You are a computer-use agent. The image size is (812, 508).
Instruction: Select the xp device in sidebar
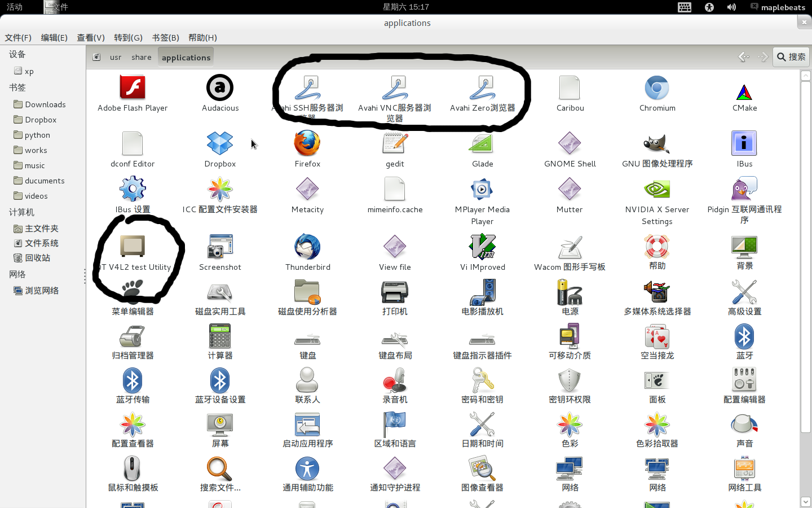point(29,71)
